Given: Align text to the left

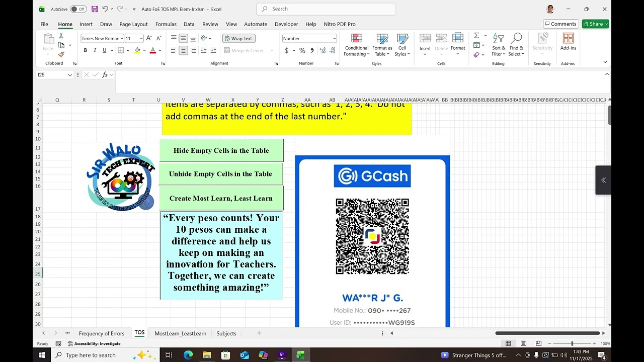Looking at the screenshot, I should (x=174, y=50).
